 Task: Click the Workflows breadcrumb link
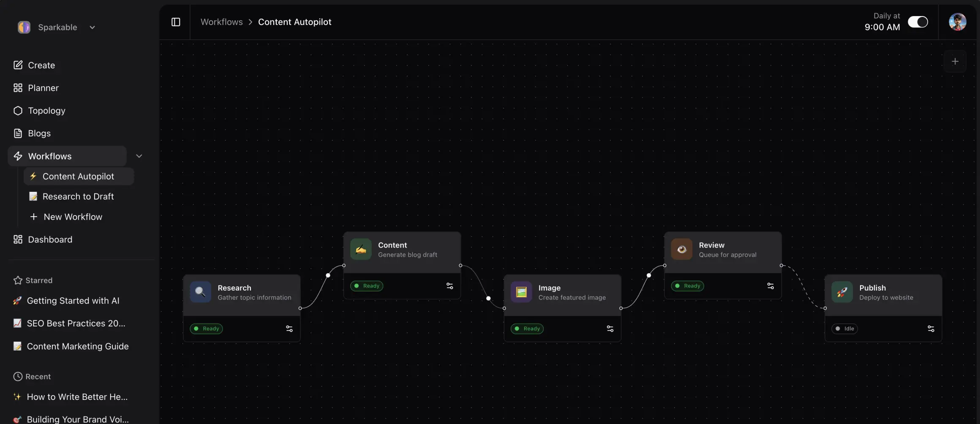click(x=221, y=22)
